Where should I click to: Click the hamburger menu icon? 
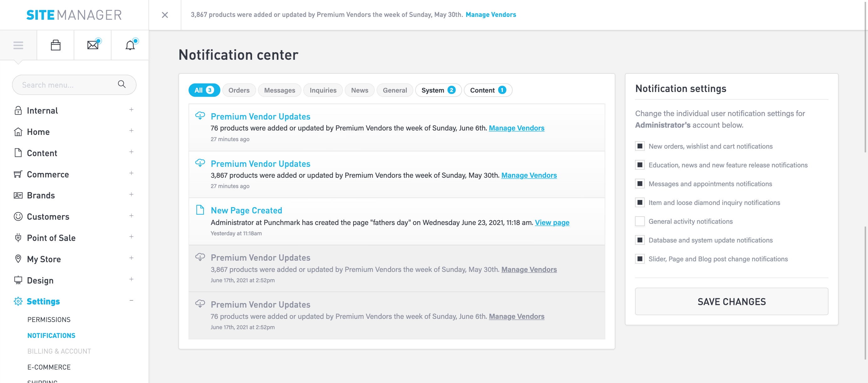point(18,45)
